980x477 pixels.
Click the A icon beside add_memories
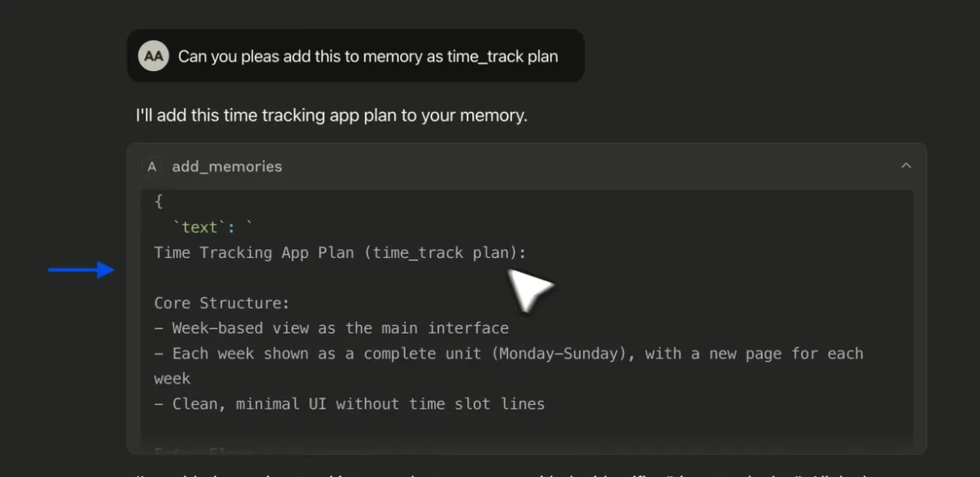[151, 167]
